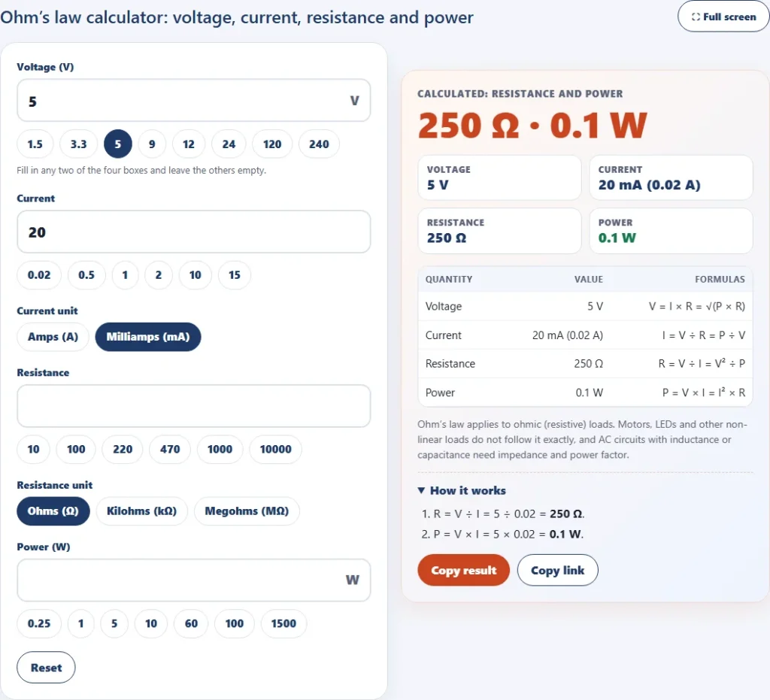Select the 1.5 voltage preset
Viewport: 770px width, 700px height.
coord(35,144)
